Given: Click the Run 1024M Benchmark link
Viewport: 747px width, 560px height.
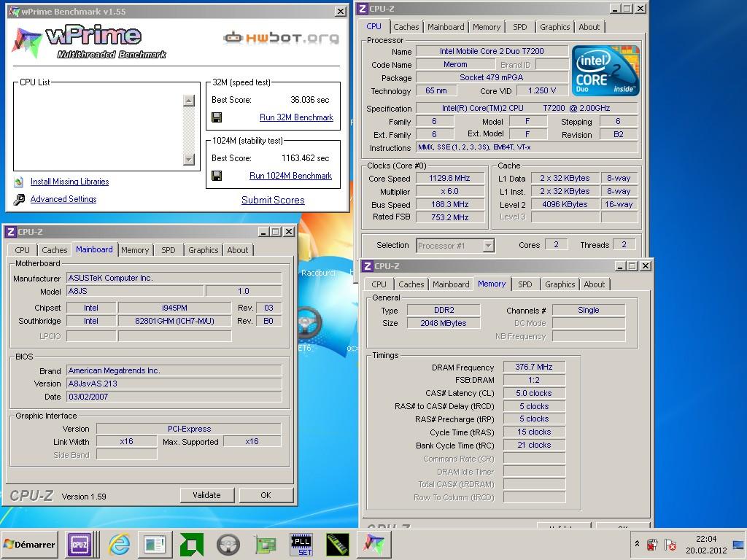Looking at the screenshot, I should coord(290,176).
